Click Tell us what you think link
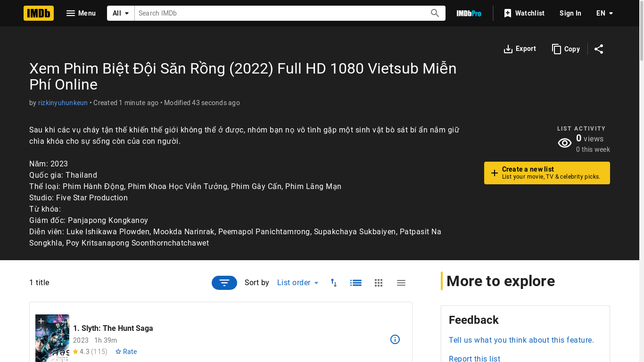This screenshot has width=644, height=362. (521, 340)
